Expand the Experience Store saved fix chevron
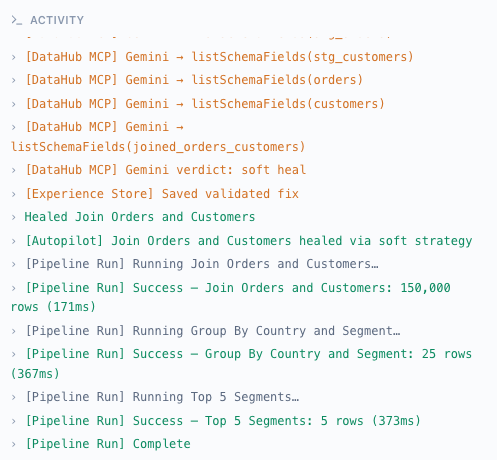Viewport: 497px width, 460px height. 14,194
